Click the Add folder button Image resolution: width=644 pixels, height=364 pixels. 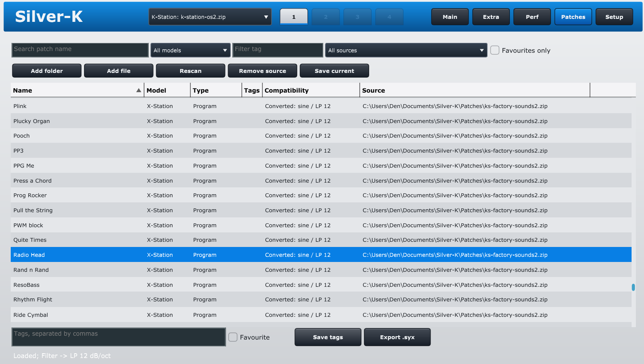47,71
